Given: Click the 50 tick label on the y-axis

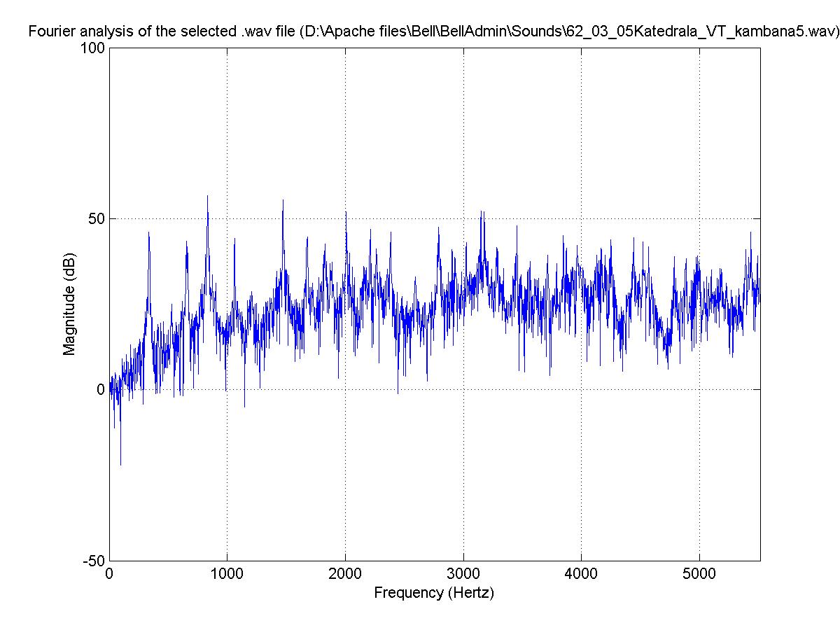Looking at the screenshot, I should tap(97, 218).
